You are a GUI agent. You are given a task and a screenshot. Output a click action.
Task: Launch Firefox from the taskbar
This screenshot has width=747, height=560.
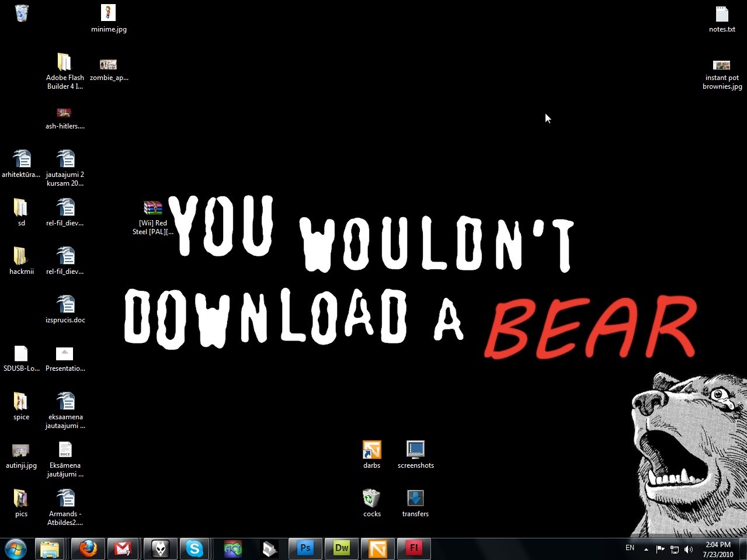88,549
